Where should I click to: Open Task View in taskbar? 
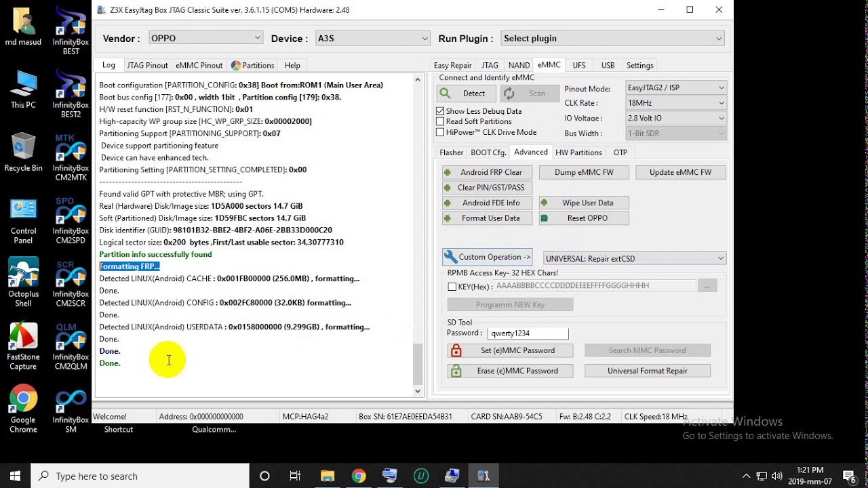coord(295,476)
